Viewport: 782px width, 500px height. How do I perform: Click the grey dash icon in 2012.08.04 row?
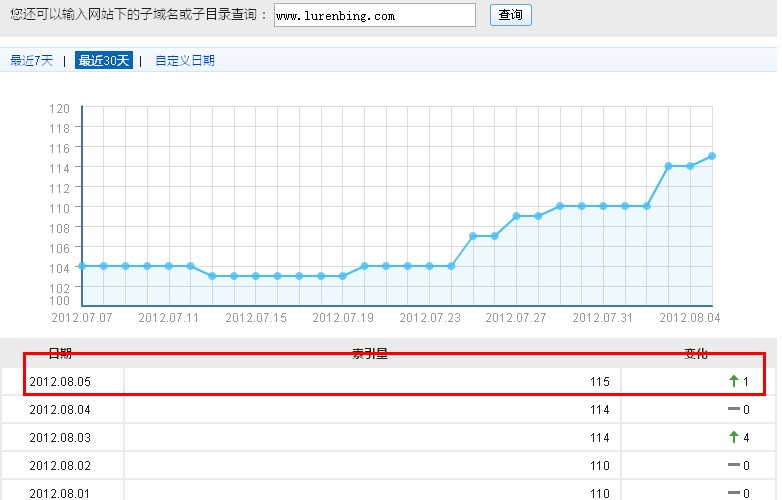point(734,409)
